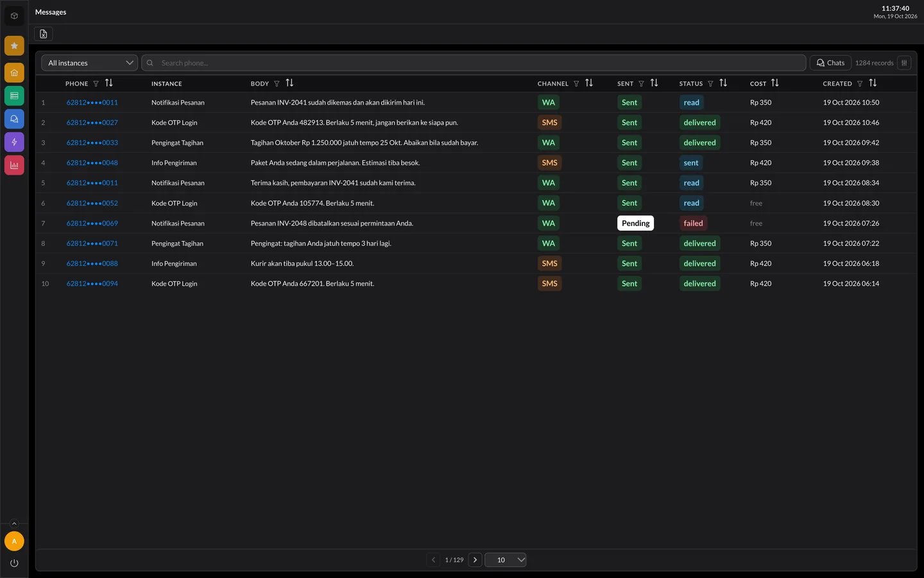Open the column settings icon beside records count
The image size is (924, 578).
point(904,63)
